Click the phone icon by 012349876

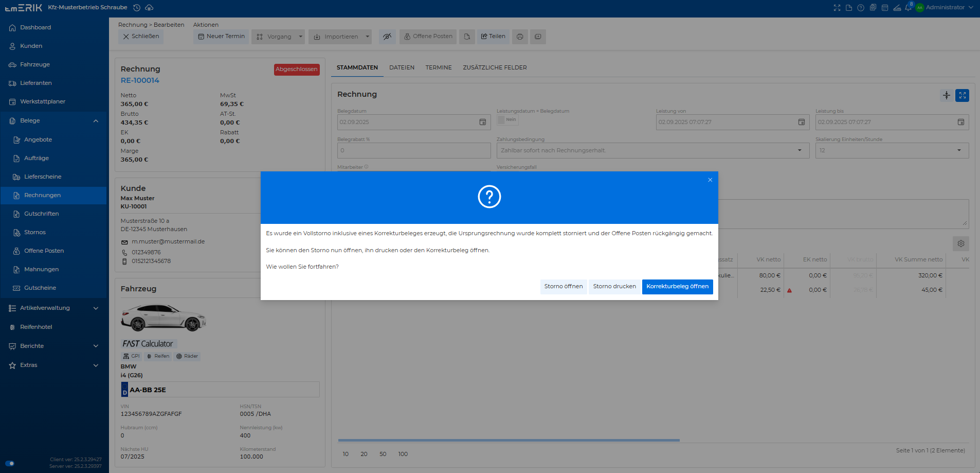124,253
